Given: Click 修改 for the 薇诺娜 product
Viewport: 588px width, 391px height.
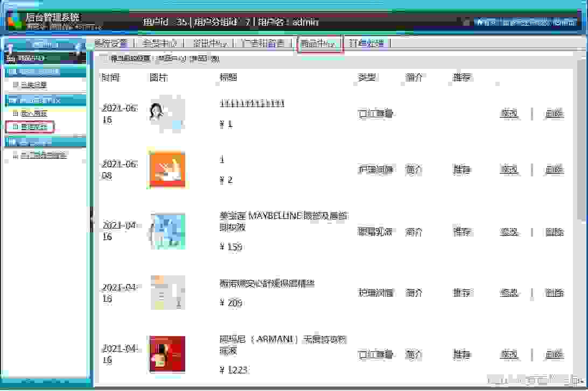Looking at the screenshot, I should [509, 293].
